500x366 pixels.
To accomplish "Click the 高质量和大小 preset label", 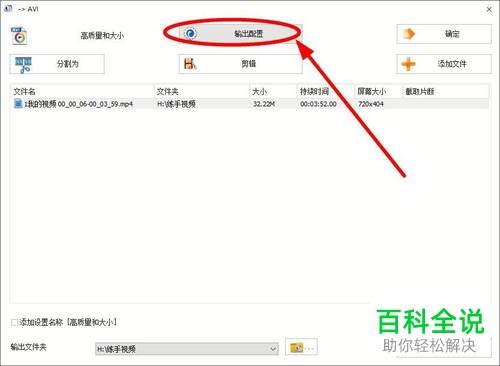I will tap(102, 35).
